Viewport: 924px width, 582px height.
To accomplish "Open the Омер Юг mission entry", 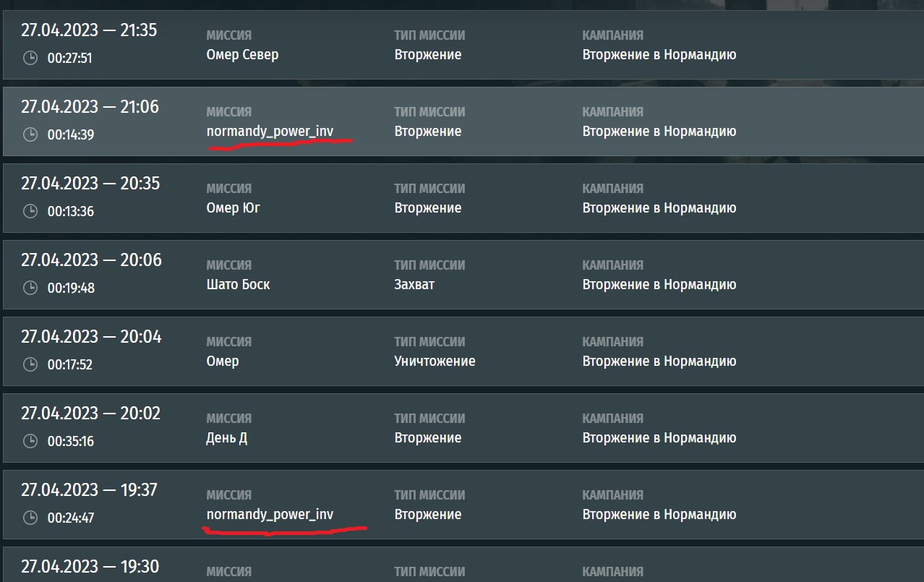I will [x=233, y=208].
